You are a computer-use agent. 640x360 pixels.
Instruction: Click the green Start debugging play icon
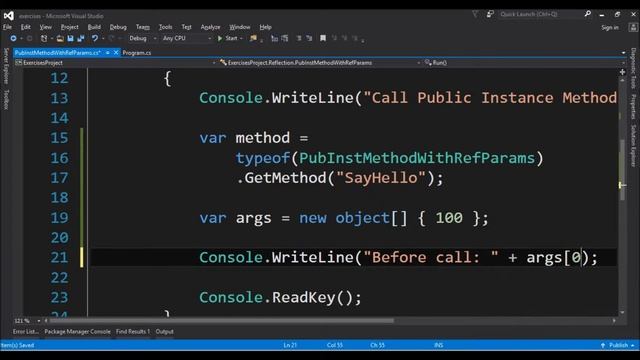pyautogui.click(x=220, y=38)
